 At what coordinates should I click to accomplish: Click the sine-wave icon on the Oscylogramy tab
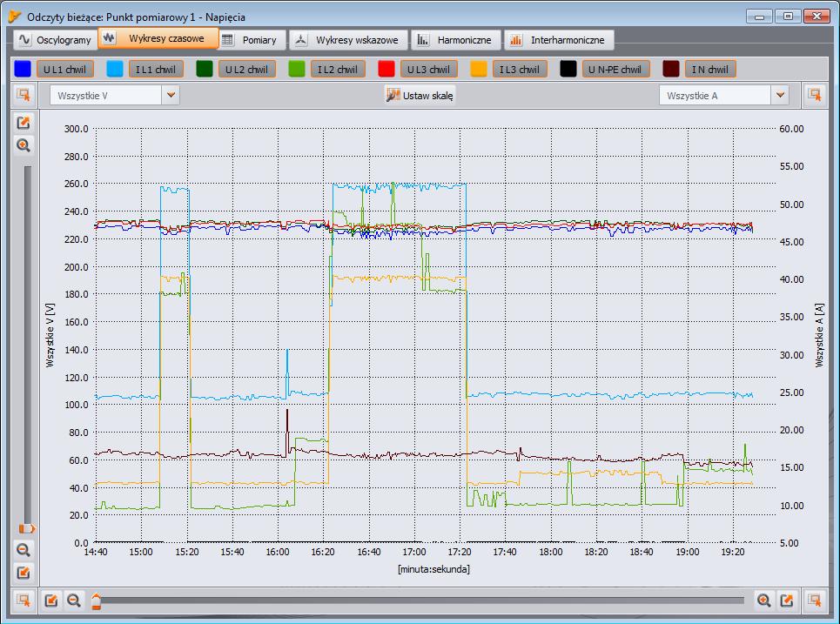click(x=24, y=40)
